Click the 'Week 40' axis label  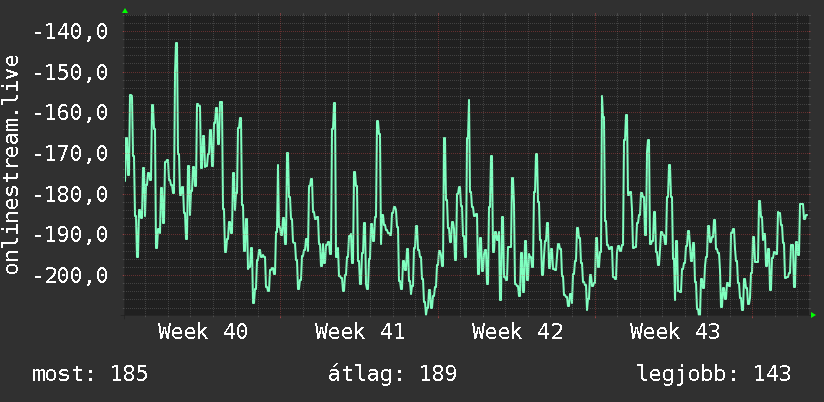[x=202, y=332]
